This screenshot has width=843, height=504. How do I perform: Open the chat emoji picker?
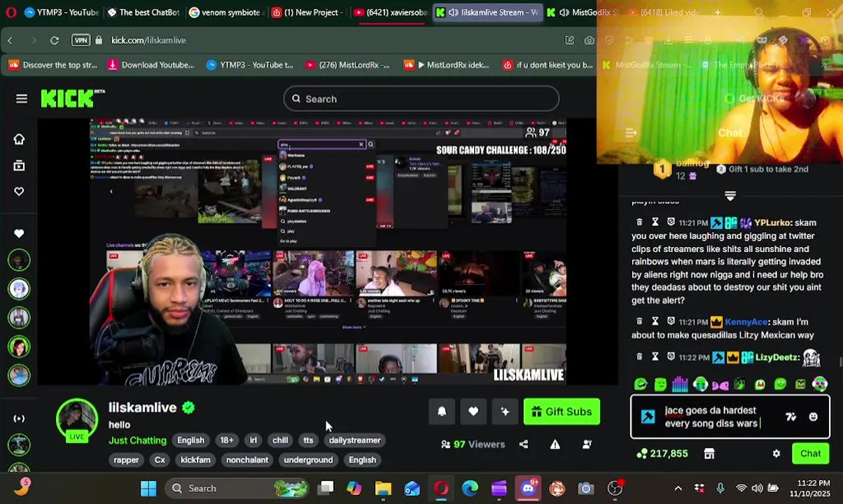(813, 416)
